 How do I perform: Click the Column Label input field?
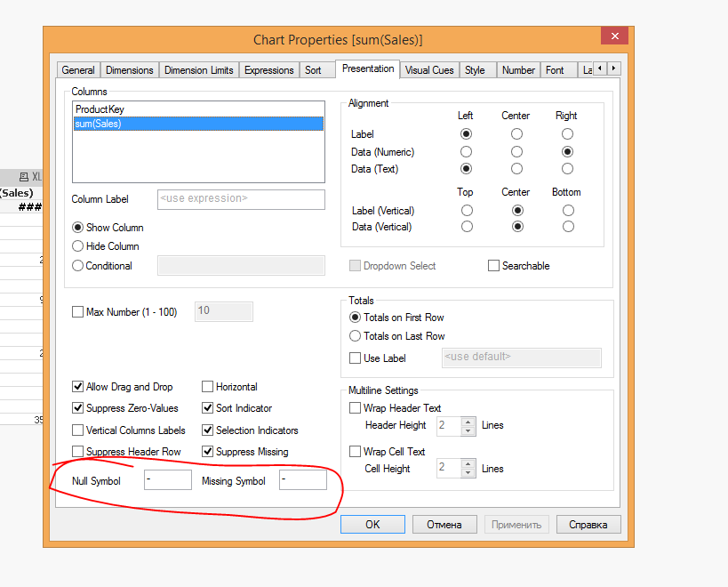(x=241, y=199)
